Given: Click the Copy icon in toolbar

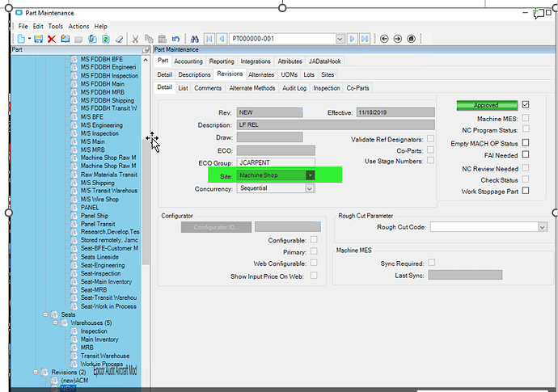Looking at the screenshot, I should [149, 39].
